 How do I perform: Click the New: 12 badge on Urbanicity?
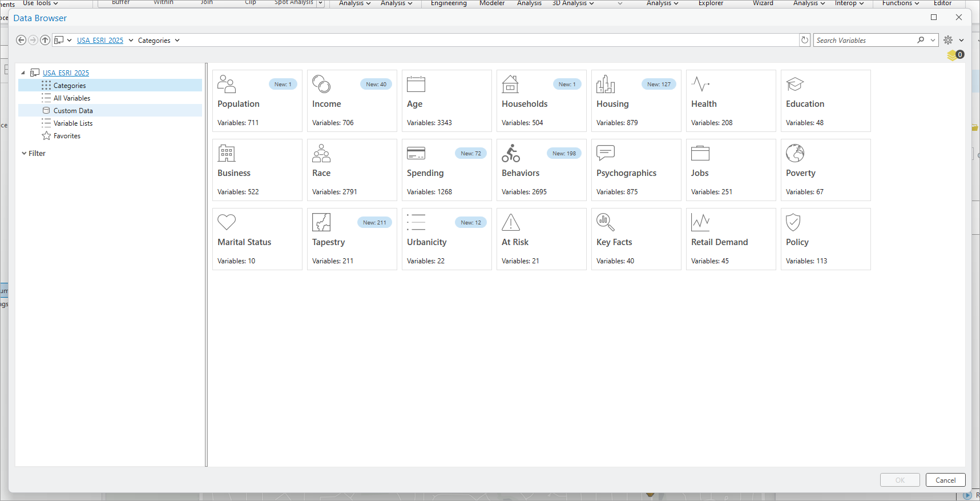click(470, 222)
